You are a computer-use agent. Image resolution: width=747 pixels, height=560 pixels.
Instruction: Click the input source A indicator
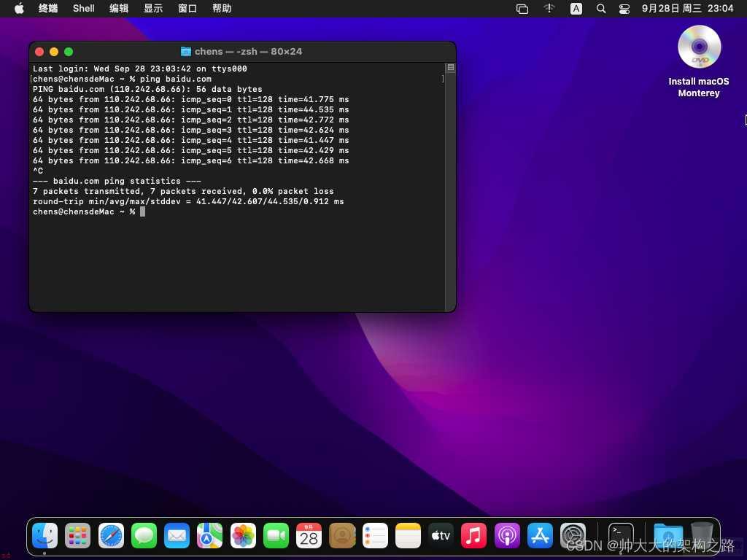(x=576, y=9)
